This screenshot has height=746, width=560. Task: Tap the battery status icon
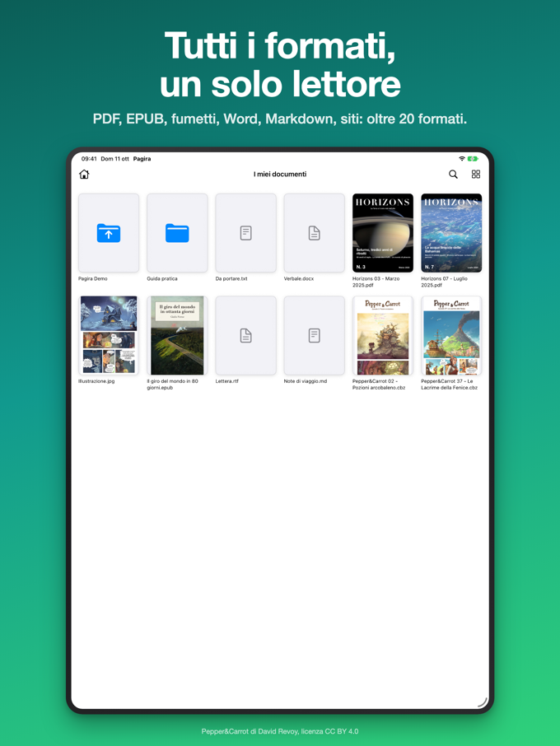[473, 158]
